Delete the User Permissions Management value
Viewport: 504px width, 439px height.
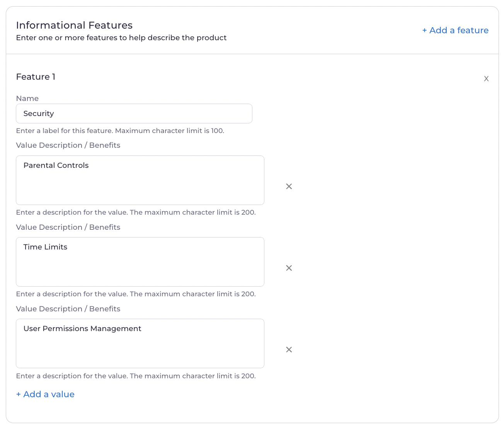pos(289,350)
